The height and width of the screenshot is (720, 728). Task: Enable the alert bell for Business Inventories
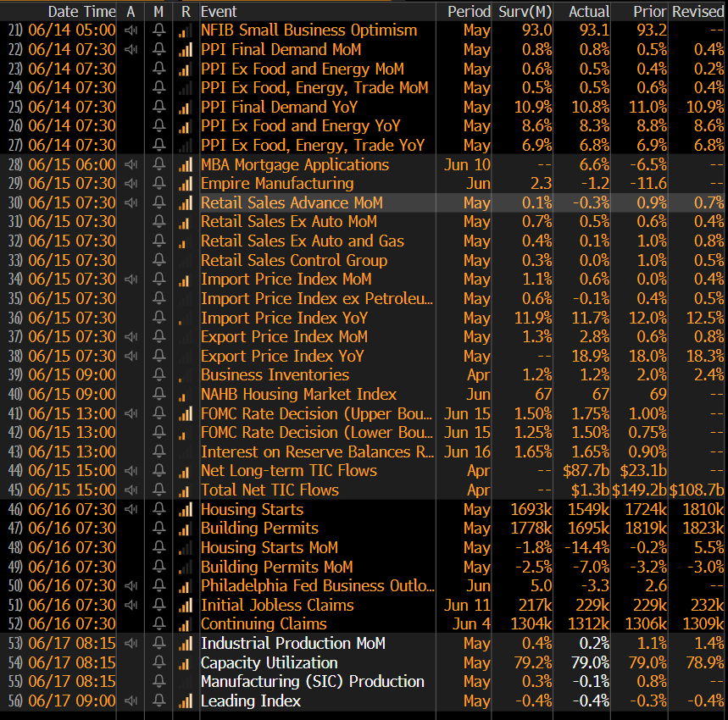(158, 375)
